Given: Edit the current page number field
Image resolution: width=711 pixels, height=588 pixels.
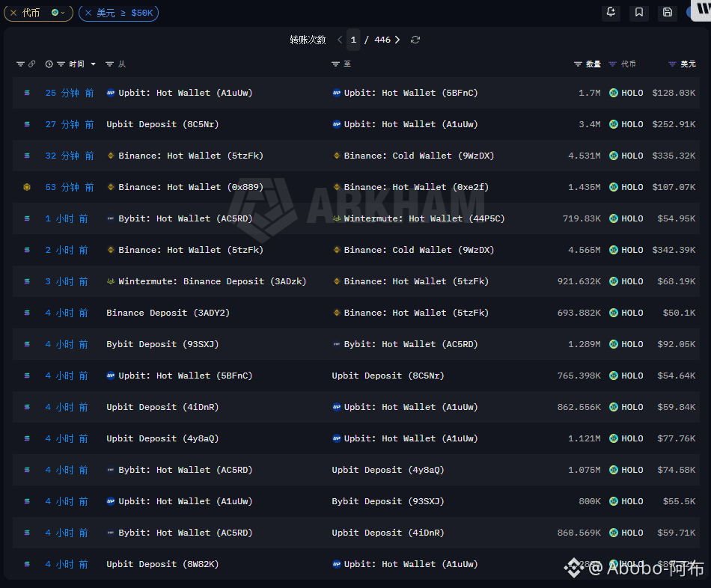Looking at the screenshot, I should pos(353,40).
